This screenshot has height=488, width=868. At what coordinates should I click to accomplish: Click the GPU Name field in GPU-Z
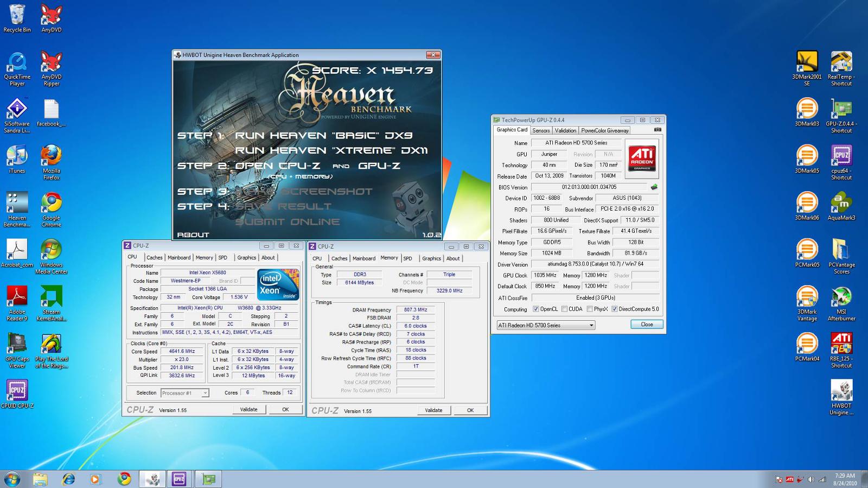(576, 143)
